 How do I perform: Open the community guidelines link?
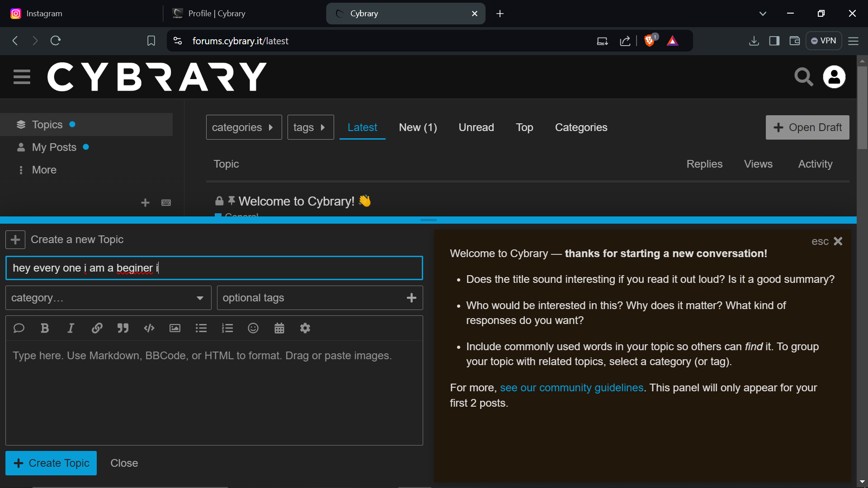pos(571,388)
